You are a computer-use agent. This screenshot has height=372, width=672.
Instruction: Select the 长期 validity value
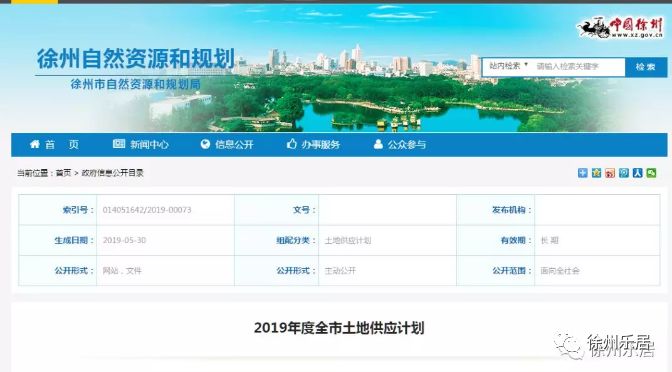click(549, 240)
